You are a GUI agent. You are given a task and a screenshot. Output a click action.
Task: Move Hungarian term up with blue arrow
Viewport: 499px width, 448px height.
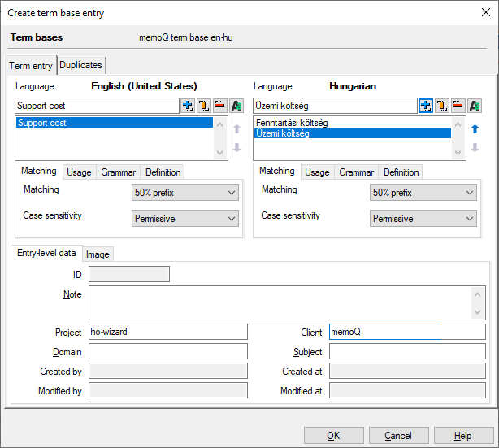[x=475, y=128]
